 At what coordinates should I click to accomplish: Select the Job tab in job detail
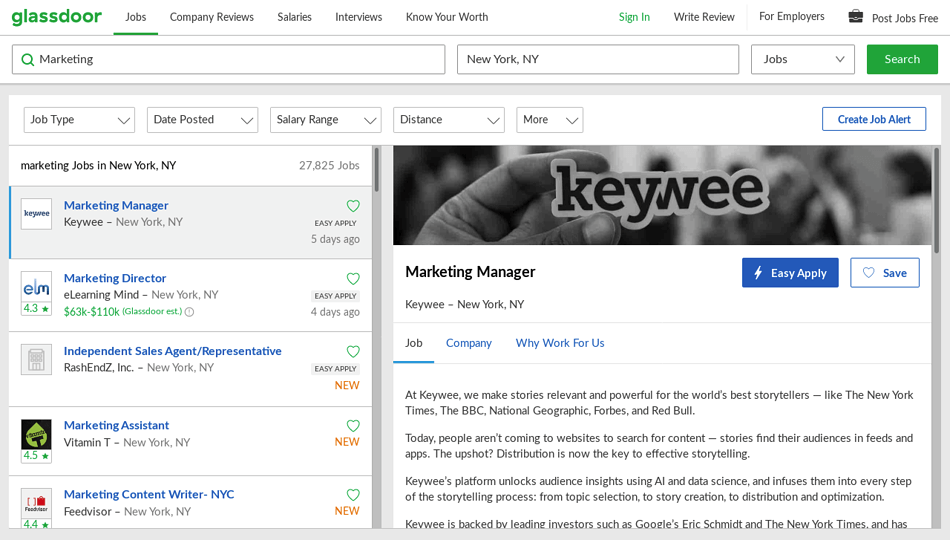pos(414,343)
